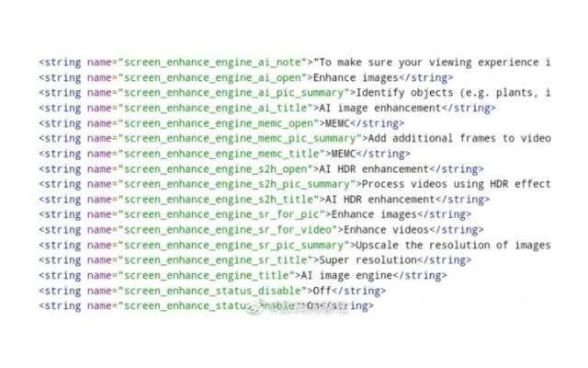
Task: Click the "screen_enhance_engine_s2h_title" name string
Action: pyautogui.click(x=219, y=200)
